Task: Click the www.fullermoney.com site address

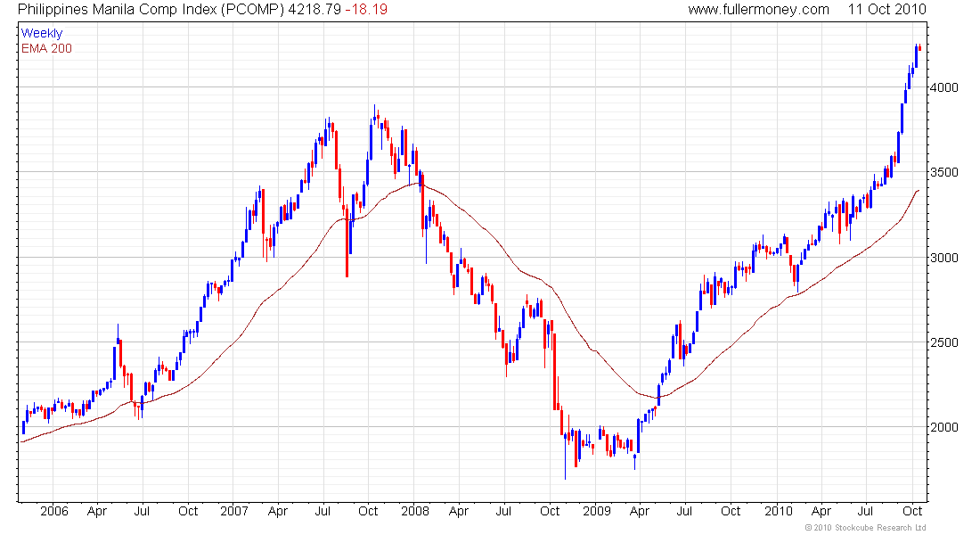Action: (759, 10)
